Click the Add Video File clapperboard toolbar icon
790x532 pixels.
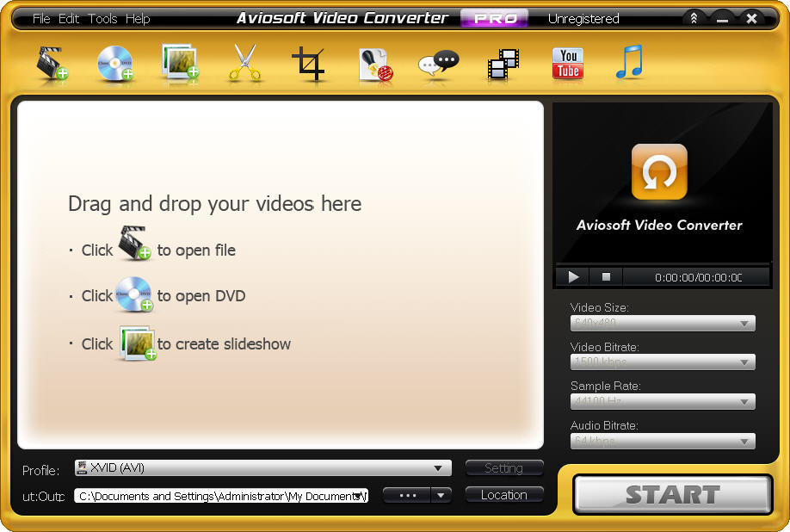pos(52,63)
